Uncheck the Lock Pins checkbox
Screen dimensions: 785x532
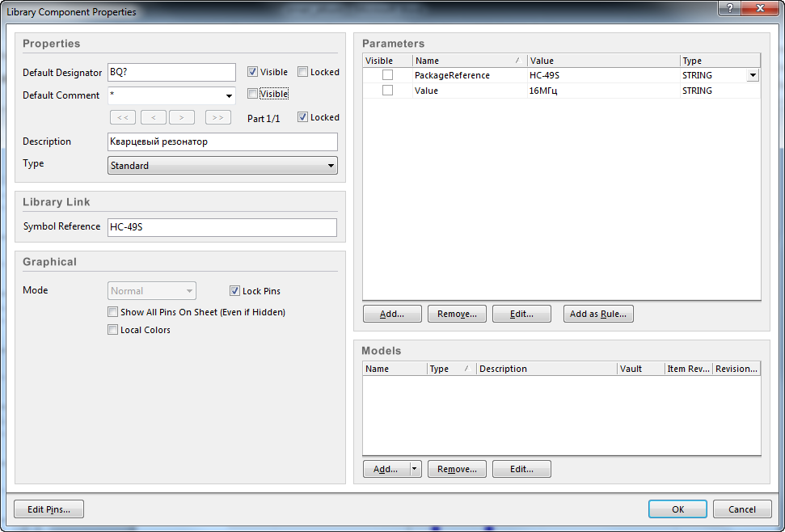pyautogui.click(x=234, y=291)
